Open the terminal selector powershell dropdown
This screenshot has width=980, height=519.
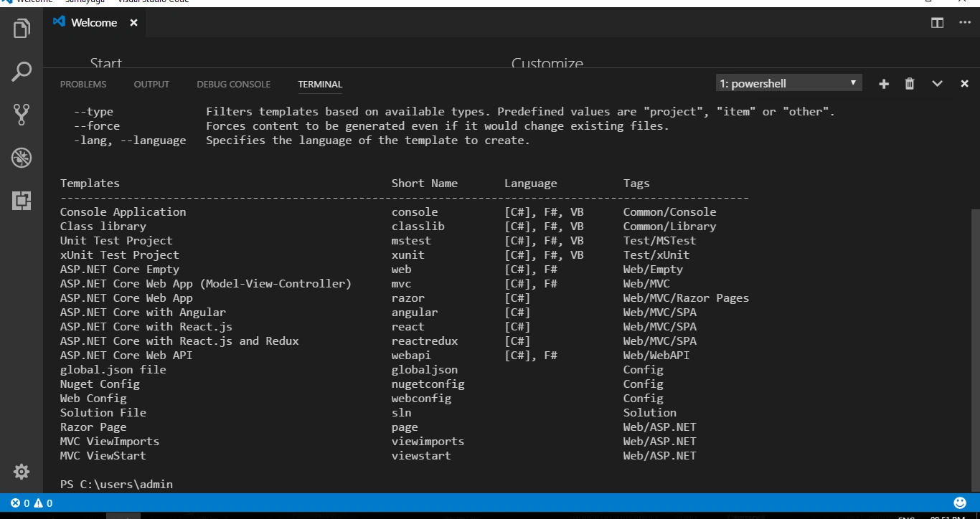(789, 83)
